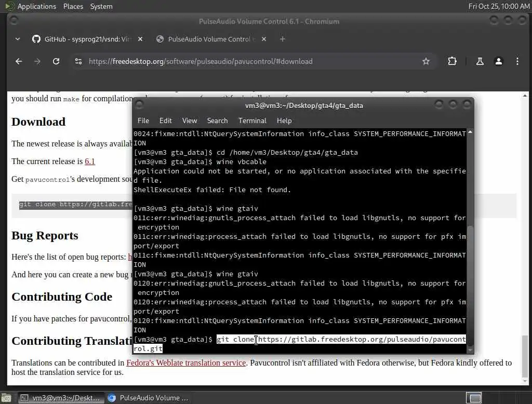This screenshot has width=532, height=404.
Task: Click highlighted git clone text in terminal
Action: point(341,340)
